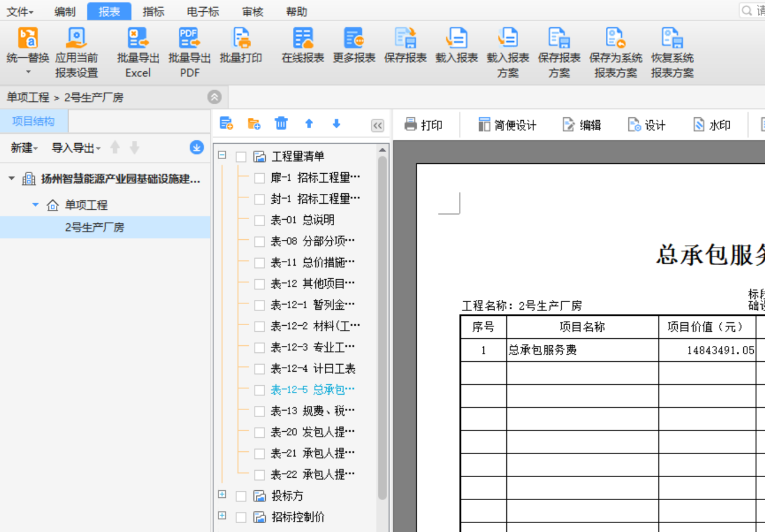
Task: Open the 新建 dropdown
Action: point(24,148)
